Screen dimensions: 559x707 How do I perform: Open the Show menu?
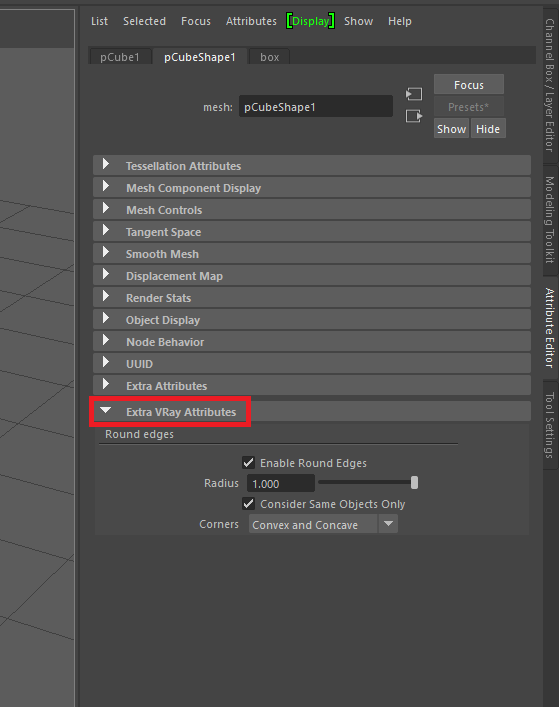[x=358, y=21]
